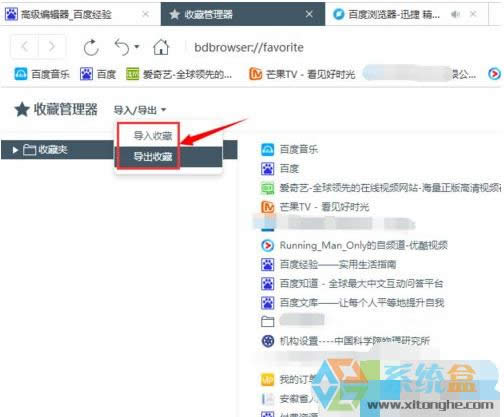Screen dimensions: 504x417
Task: Mute audio on the 百度浏览器 tab
Action: coord(455,14)
